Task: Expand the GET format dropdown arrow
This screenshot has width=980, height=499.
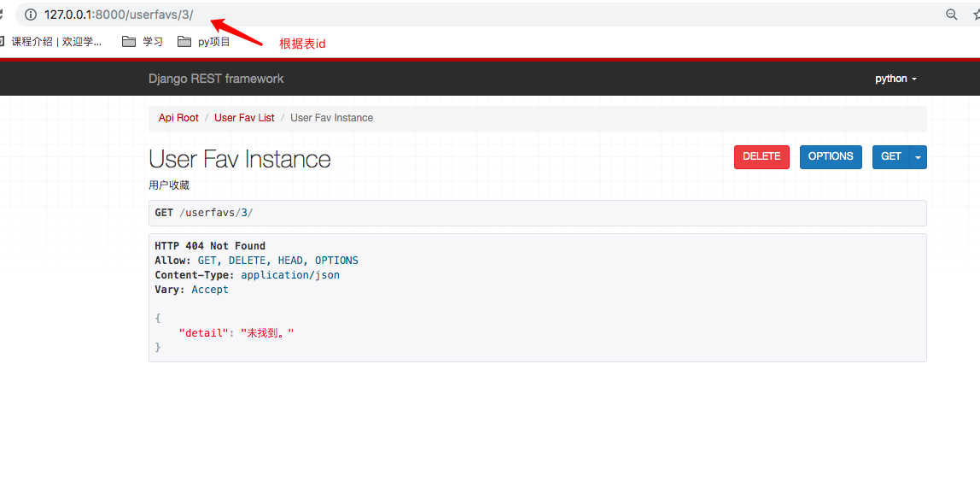Action: click(x=919, y=157)
